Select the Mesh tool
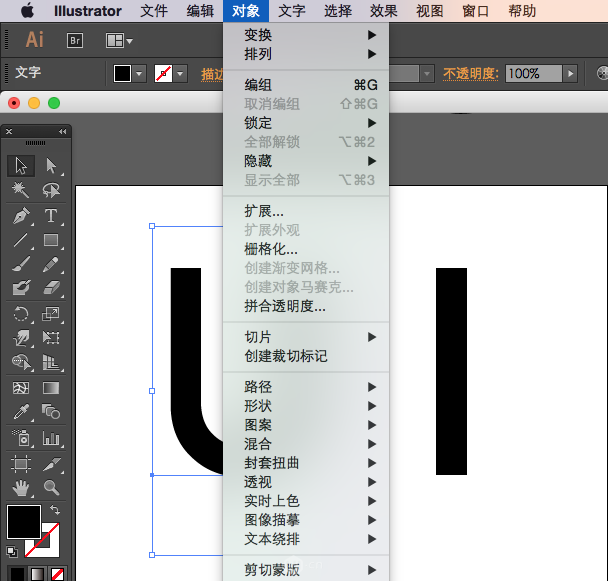This screenshot has height=581, width=608. click(21, 388)
